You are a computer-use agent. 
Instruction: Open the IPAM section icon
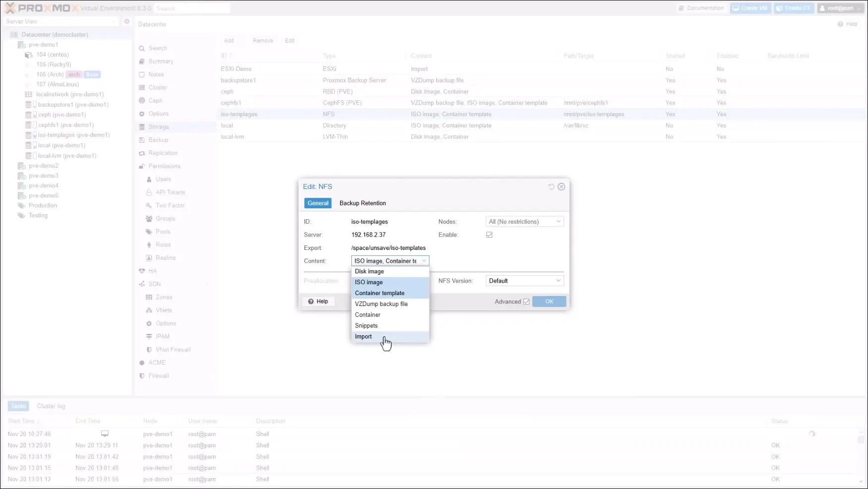click(149, 336)
